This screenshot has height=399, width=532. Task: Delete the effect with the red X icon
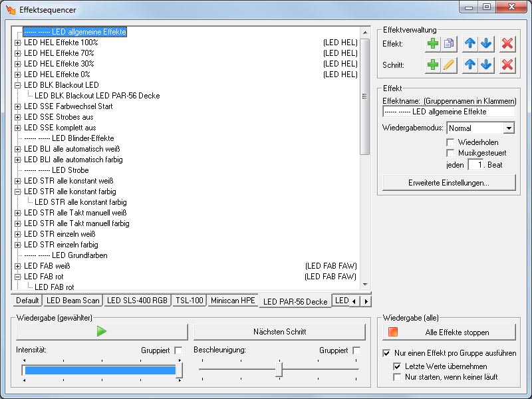tap(507, 44)
